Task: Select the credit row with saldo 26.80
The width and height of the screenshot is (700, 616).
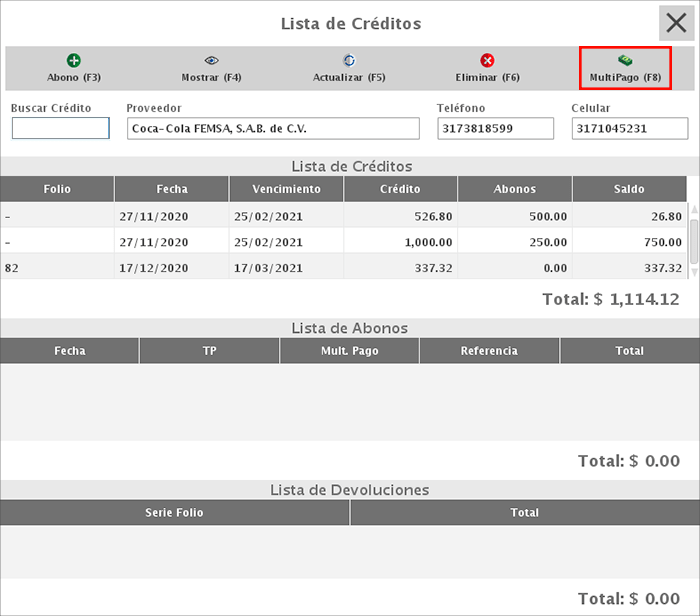Action: 344,216
